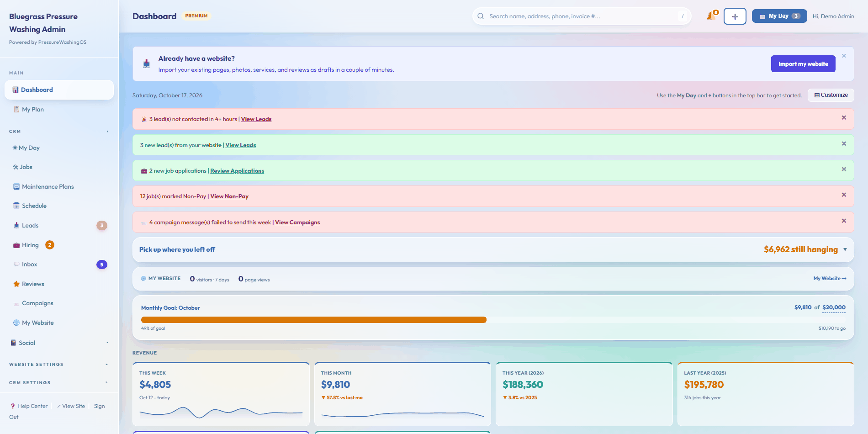Open the This Week revenue card

(221, 394)
